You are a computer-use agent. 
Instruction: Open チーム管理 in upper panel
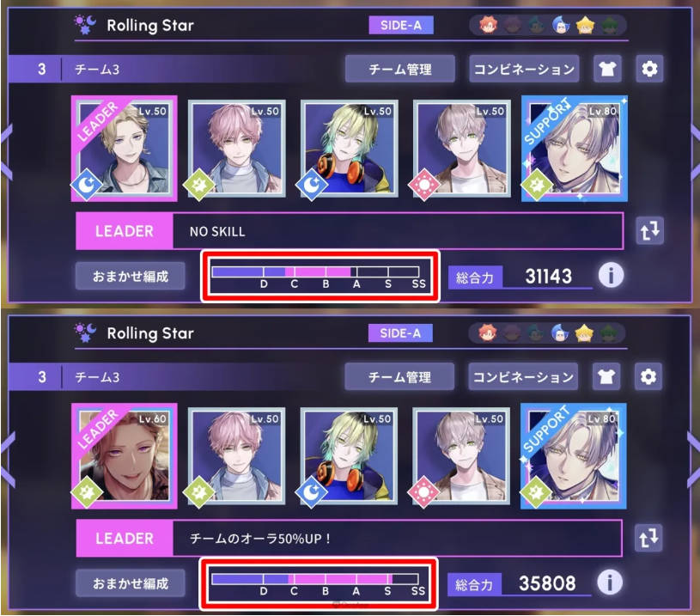point(400,69)
